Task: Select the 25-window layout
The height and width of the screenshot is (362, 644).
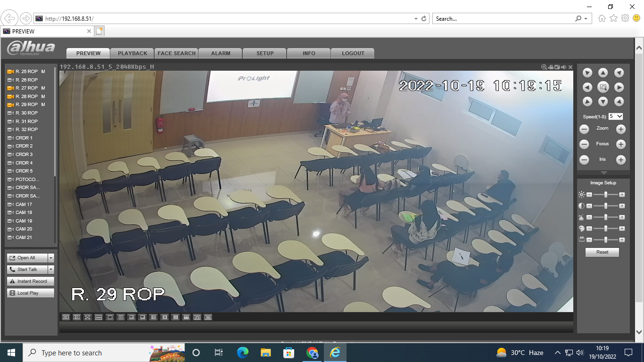Action: [197, 317]
